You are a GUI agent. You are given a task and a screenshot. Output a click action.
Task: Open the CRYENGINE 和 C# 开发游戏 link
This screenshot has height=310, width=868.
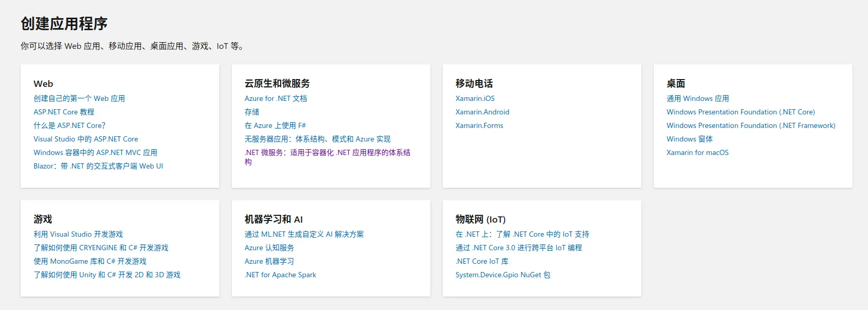(101, 248)
